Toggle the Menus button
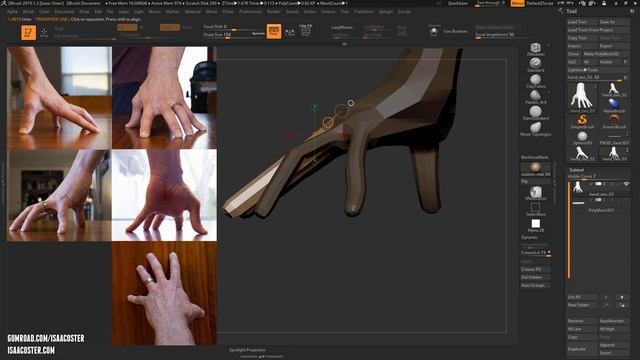Screen dimensions: 640x360 click(518, 3)
